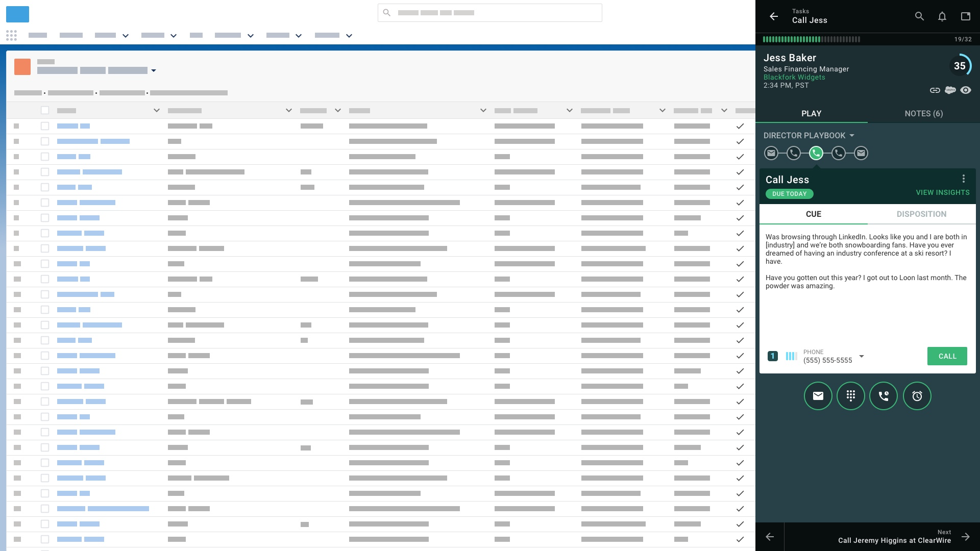Go back with the Tasks header arrow
Viewport: 980px width, 551px height.
tap(774, 16)
